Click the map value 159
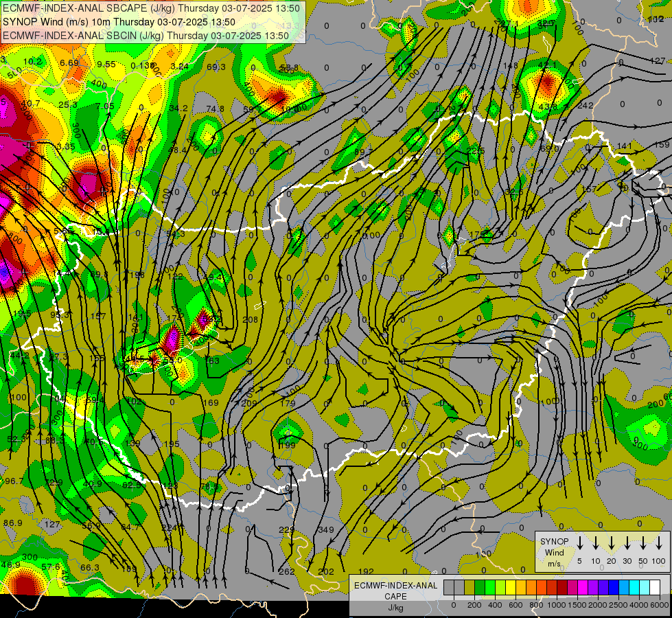The width and height of the screenshot is (672, 618). [x=662, y=145]
